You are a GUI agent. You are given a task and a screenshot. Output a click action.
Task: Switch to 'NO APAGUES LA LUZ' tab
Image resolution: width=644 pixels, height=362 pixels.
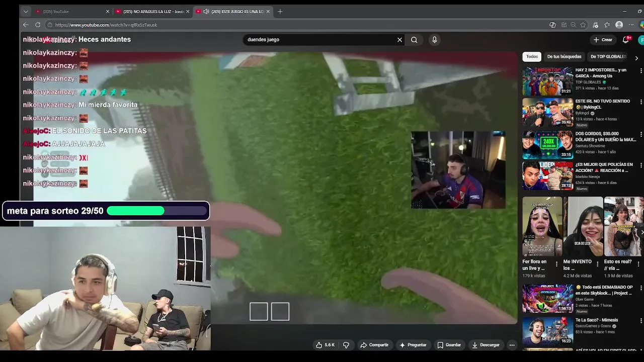point(153,12)
